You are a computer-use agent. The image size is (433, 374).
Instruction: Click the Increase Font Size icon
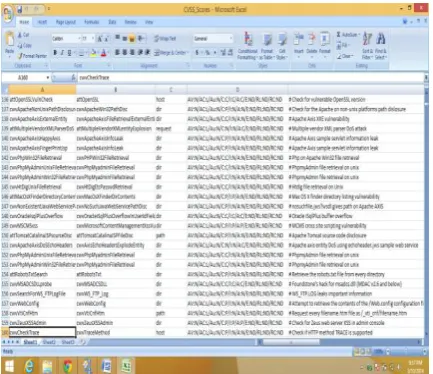click(x=99, y=39)
